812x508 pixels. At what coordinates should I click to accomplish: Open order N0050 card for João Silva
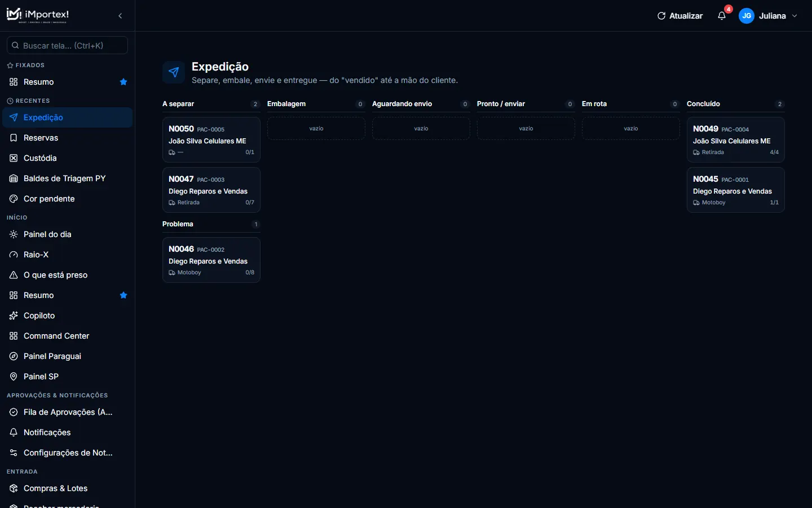point(211,139)
